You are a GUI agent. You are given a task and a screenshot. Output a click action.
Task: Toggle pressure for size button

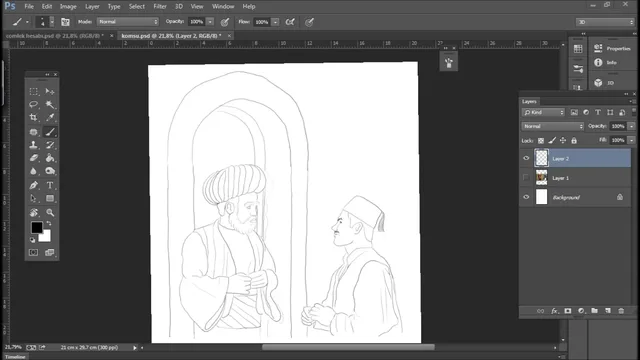(309, 22)
